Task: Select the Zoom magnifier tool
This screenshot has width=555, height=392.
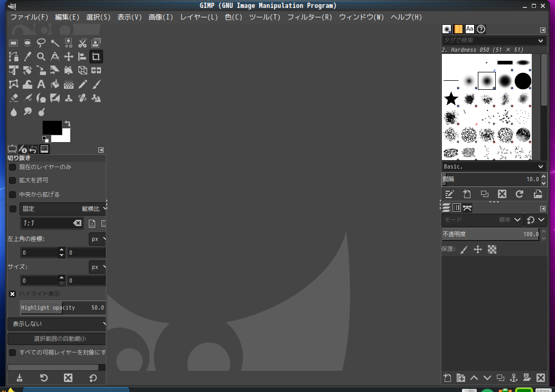Action: point(41,57)
